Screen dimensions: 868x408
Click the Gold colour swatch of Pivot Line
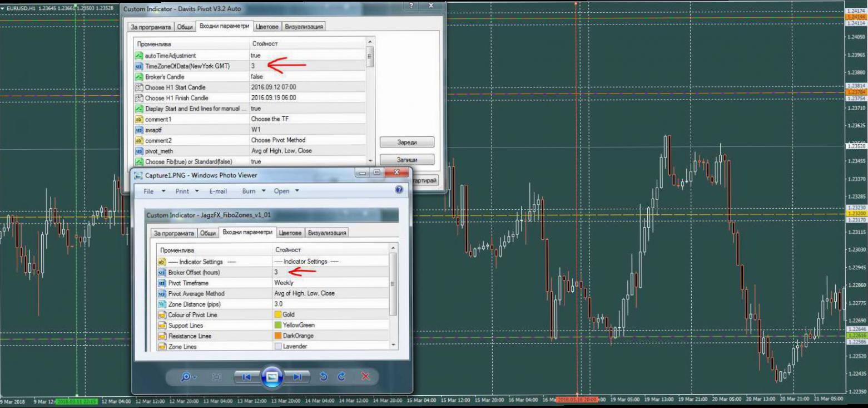pyautogui.click(x=278, y=315)
